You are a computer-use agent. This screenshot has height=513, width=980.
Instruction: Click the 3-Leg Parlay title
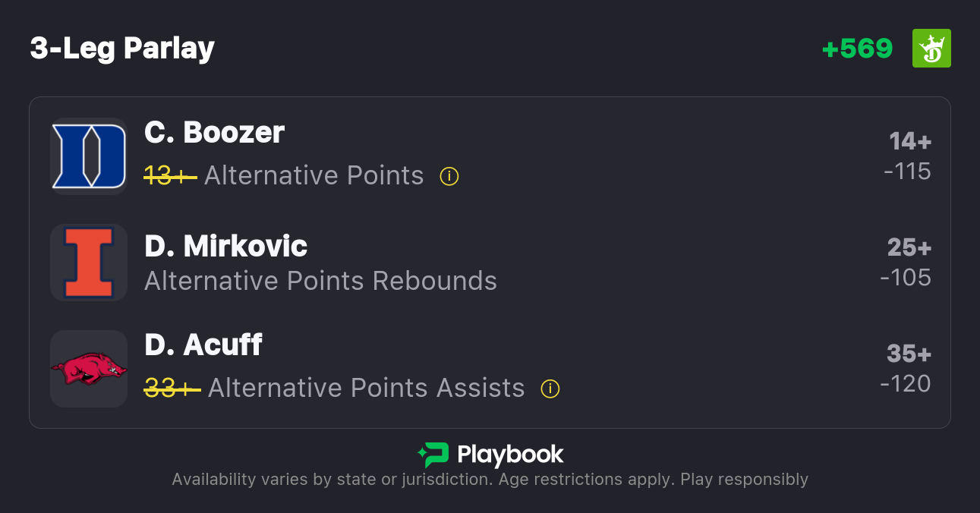[x=122, y=49]
